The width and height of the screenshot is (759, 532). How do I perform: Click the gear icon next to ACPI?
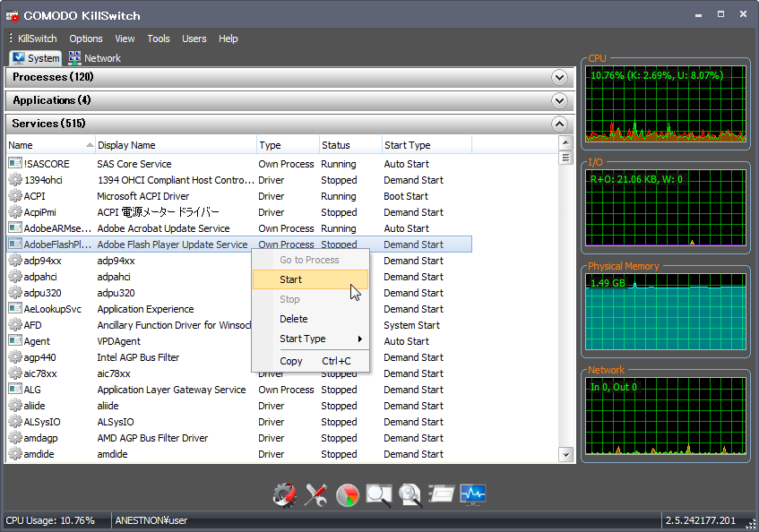(15, 196)
